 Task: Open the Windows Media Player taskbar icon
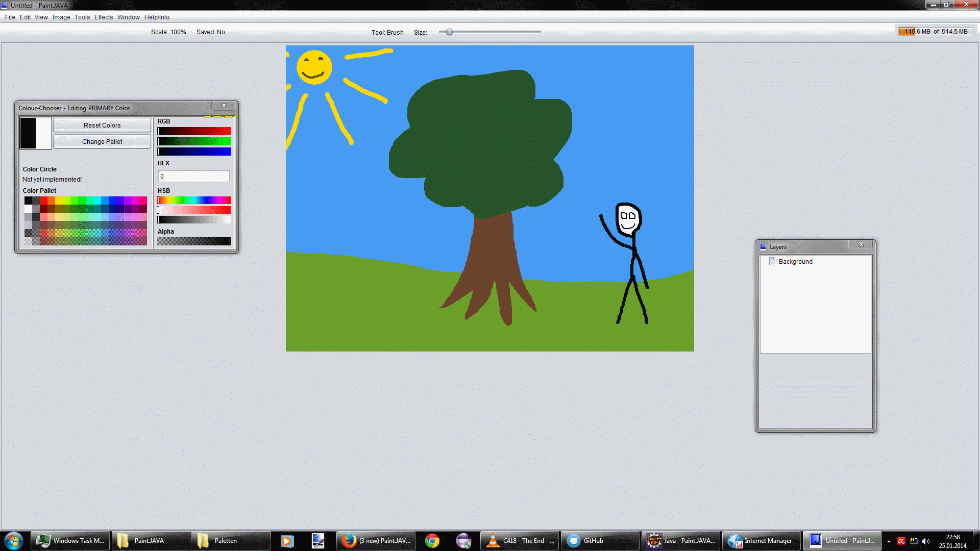click(x=287, y=540)
